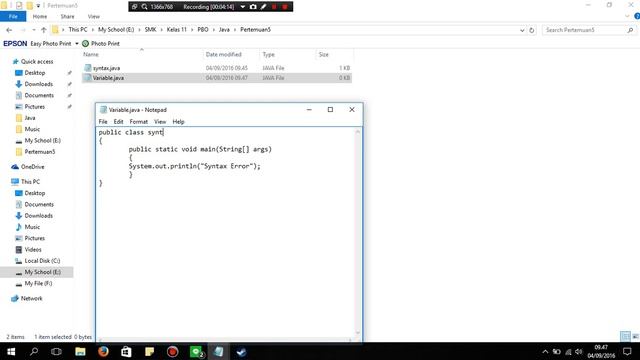The height and width of the screenshot is (360, 640).
Task: Click My School (E:) in address breadcrumb
Action: [x=116, y=29]
